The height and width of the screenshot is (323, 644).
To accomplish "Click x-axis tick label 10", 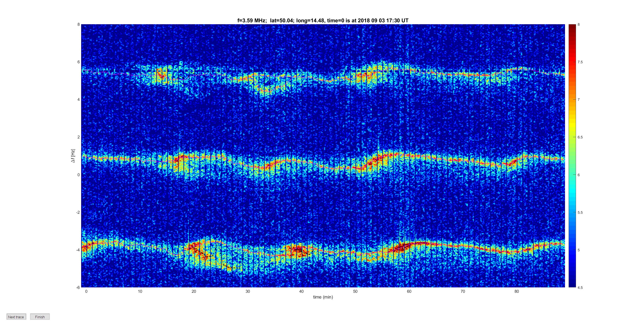I will 140,291.
